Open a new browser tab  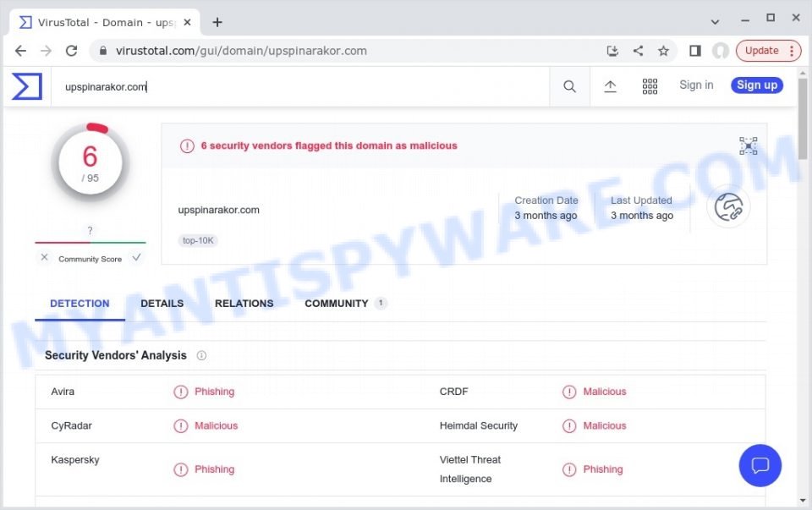(x=217, y=22)
